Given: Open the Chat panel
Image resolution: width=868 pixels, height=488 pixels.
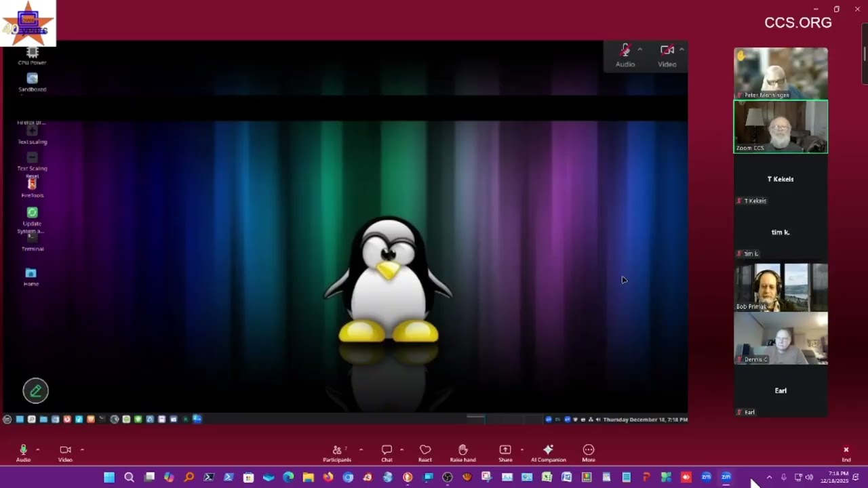Looking at the screenshot, I should click(x=387, y=453).
